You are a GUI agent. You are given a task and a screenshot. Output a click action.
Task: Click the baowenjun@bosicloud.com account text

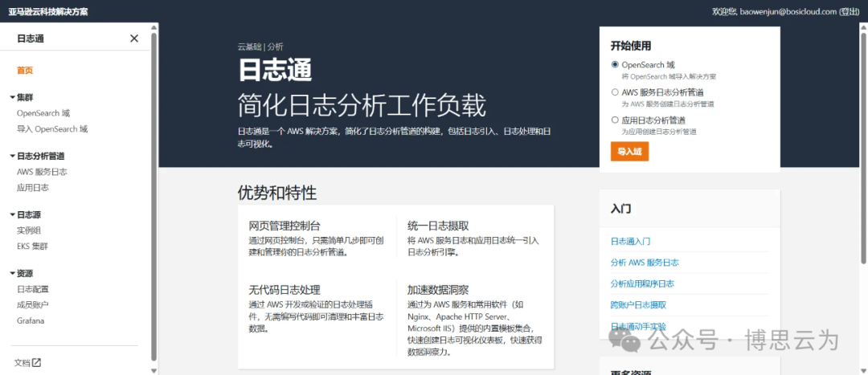(788, 11)
